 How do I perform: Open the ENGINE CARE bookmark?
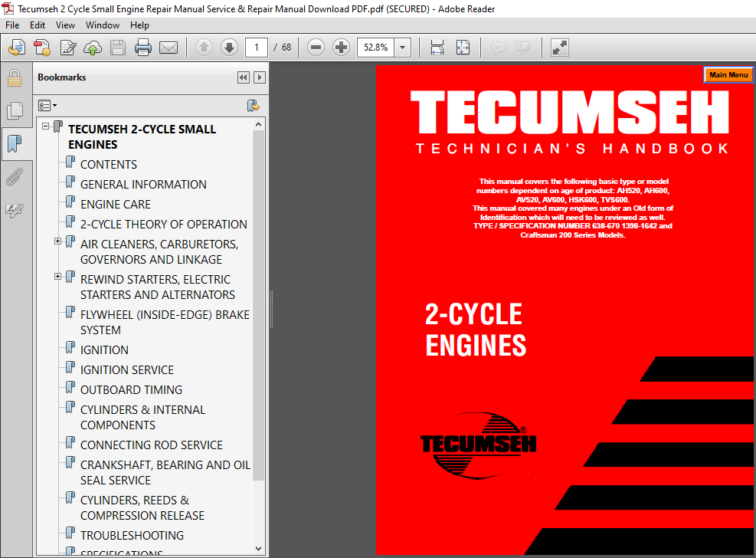(x=116, y=205)
